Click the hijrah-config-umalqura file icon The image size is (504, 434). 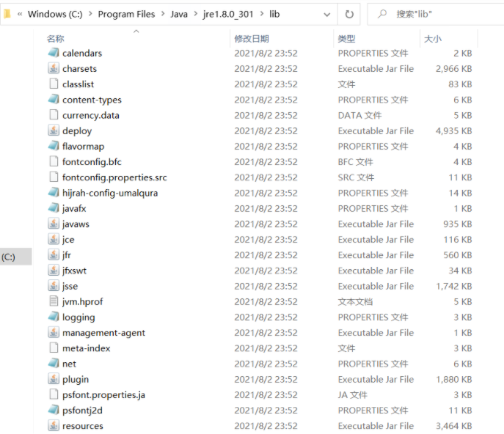point(54,192)
